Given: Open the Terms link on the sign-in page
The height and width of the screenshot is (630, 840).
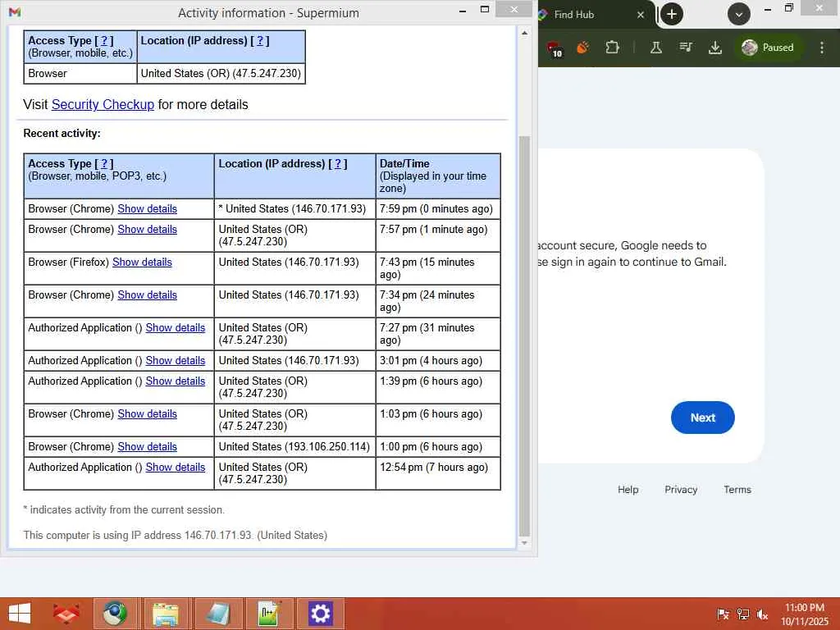Looking at the screenshot, I should coord(737,490).
